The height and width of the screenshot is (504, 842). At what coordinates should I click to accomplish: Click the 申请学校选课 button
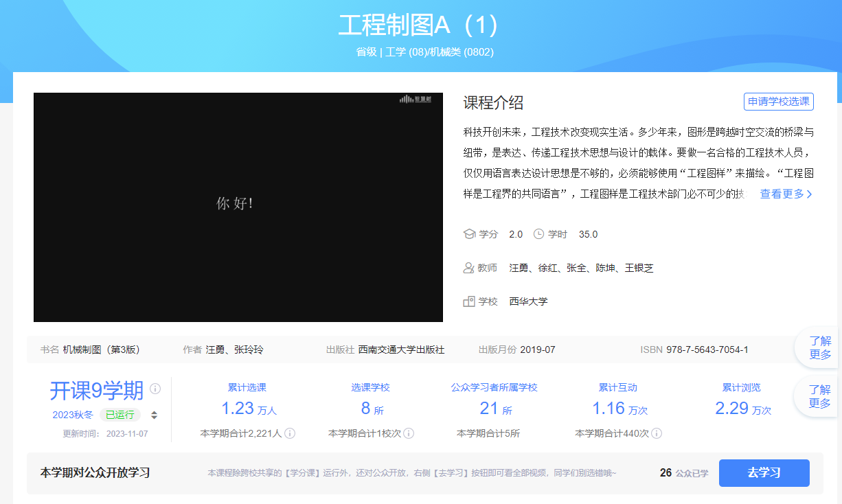[778, 102]
